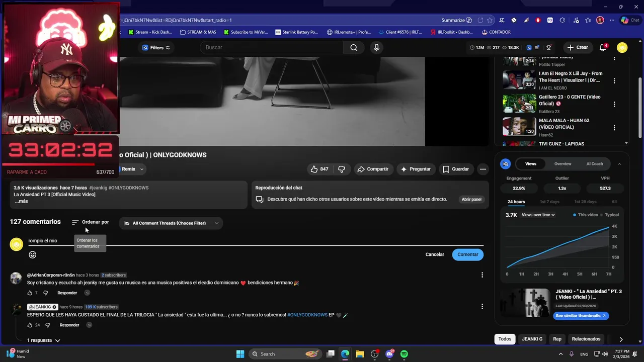Switch to the AI Coach tab
The height and width of the screenshot is (362, 644).
pos(595,164)
